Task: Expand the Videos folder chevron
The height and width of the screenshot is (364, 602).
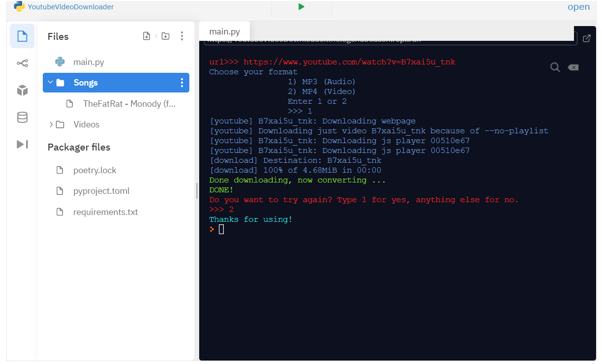Action: click(51, 124)
